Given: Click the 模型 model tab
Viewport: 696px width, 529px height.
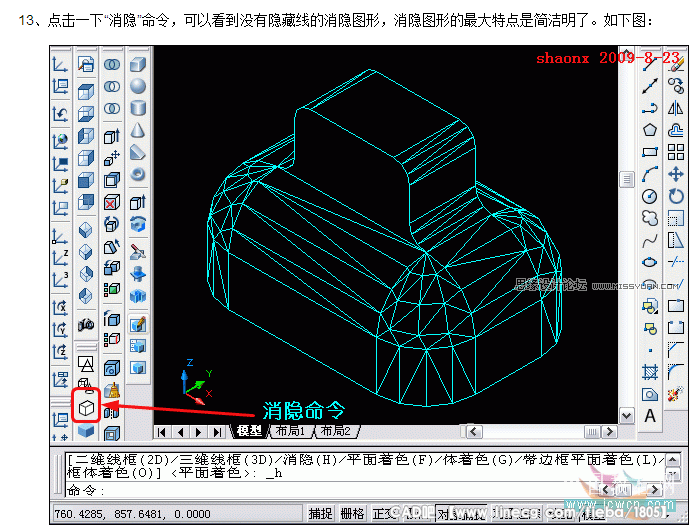Looking at the screenshot, I should [x=249, y=431].
